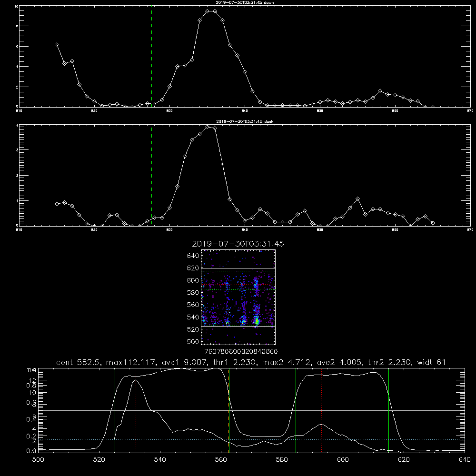
Task: Select green vertical line near 585 in bottom plot
Action: point(296,410)
